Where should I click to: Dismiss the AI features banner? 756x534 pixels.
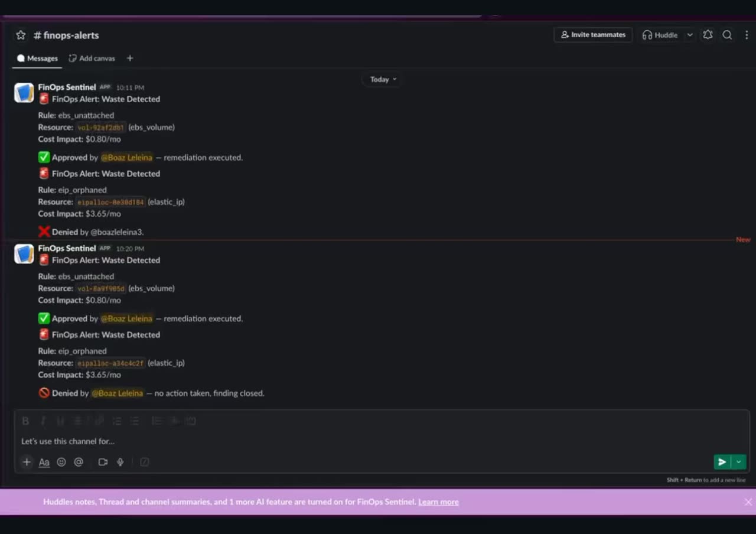[x=748, y=502]
